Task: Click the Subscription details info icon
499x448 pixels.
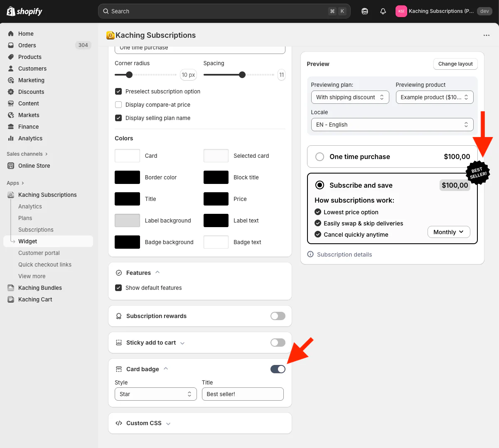Action: [x=310, y=254]
